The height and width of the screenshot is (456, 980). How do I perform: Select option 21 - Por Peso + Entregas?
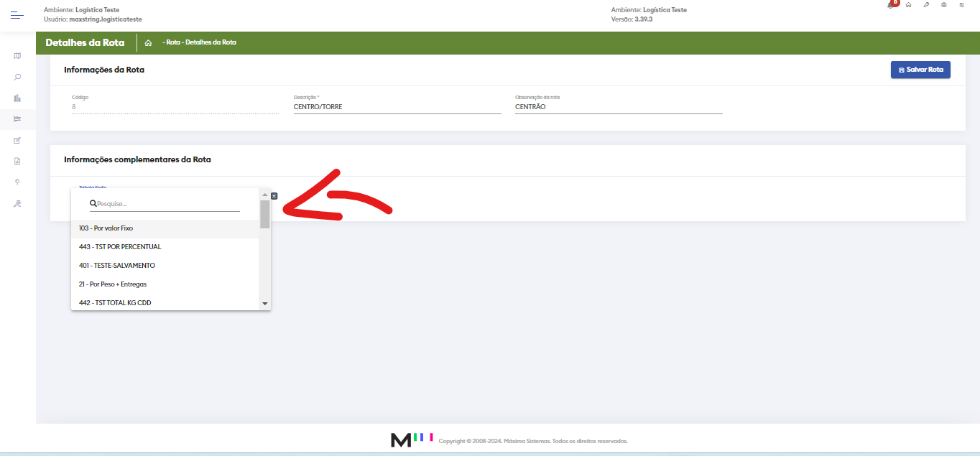click(x=165, y=284)
